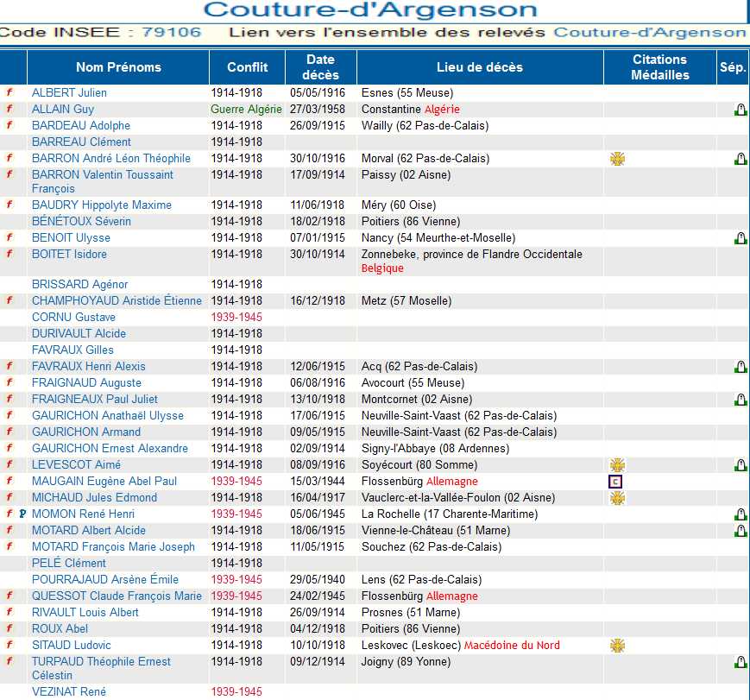Click the medal icon in SITAUD Ludovic's row
750x700 pixels.
(617, 646)
